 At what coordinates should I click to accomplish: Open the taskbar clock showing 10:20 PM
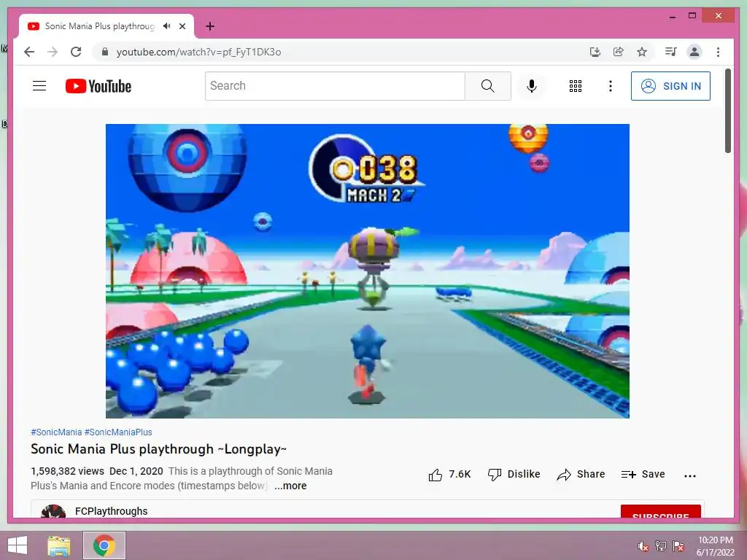coord(716,545)
